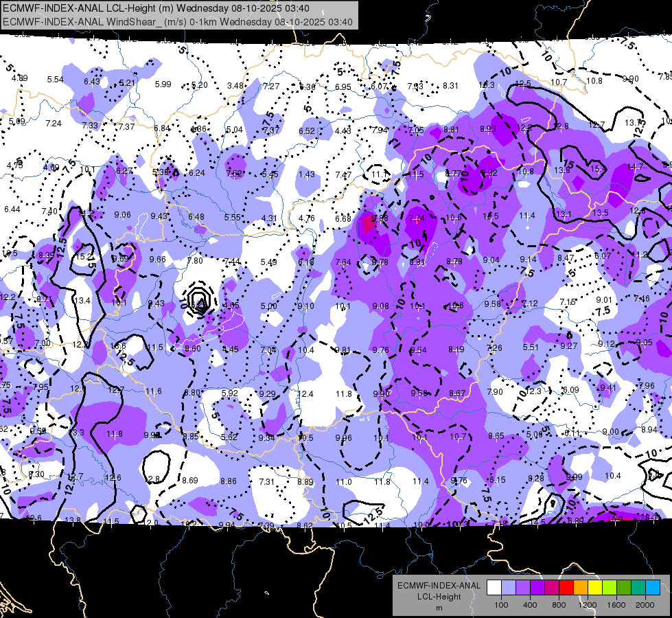Choose the sky blue legend swatch

[653, 588]
